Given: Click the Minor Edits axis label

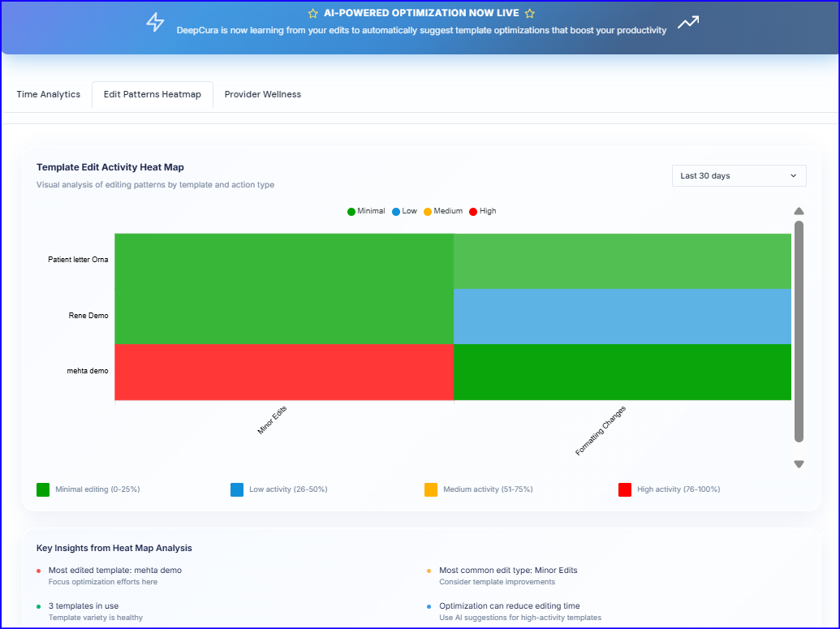Looking at the screenshot, I should [272, 420].
